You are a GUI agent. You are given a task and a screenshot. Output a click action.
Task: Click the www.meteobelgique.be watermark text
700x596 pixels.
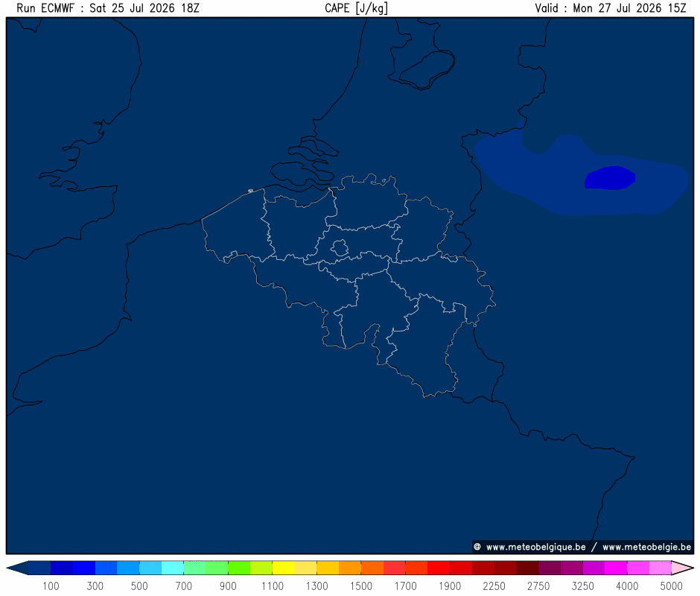point(535,548)
